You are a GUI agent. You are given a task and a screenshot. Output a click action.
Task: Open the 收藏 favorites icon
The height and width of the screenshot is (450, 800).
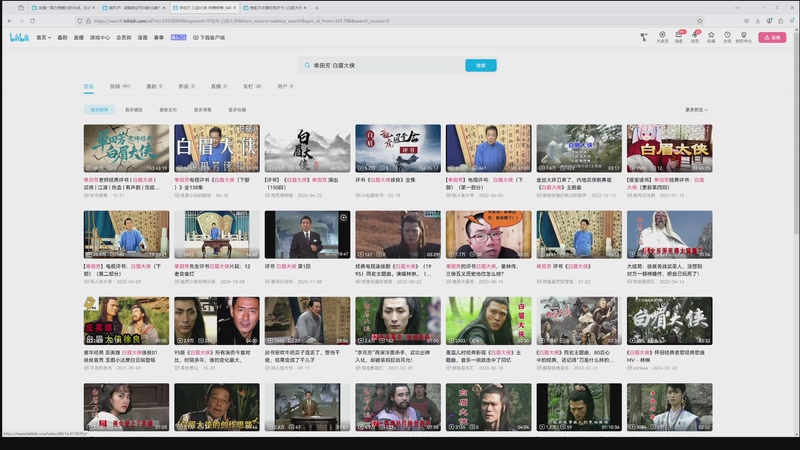711,37
